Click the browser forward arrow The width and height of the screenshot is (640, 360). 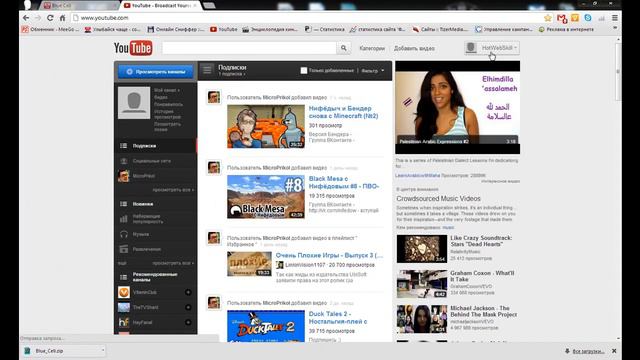[38, 18]
